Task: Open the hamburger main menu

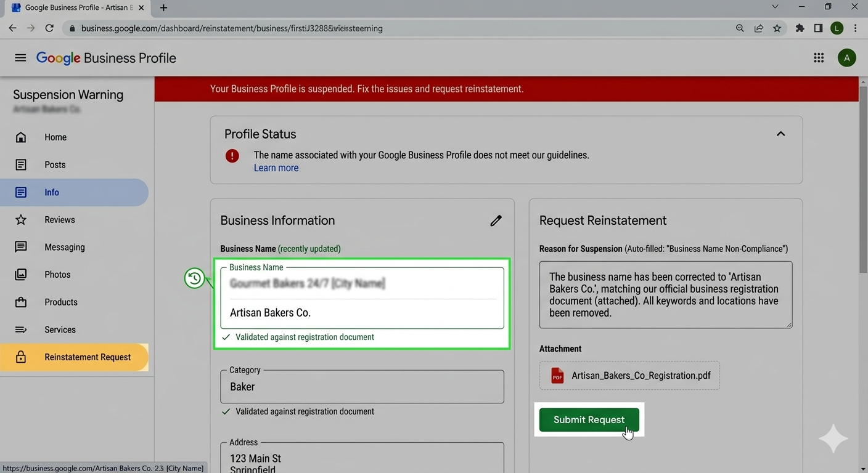Action: pyautogui.click(x=20, y=58)
